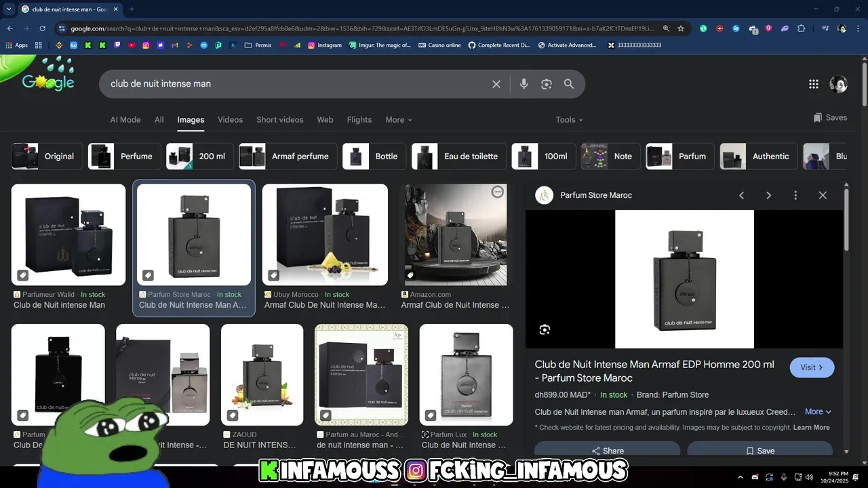Image resolution: width=868 pixels, height=488 pixels.
Task: Open the Parfum Lux image result
Action: click(x=466, y=375)
